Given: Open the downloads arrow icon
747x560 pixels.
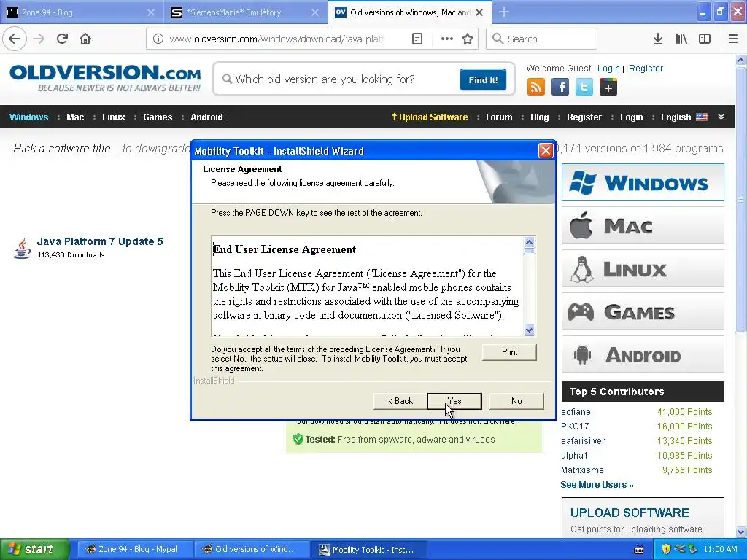Looking at the screenshot, I should coord(658,39).
